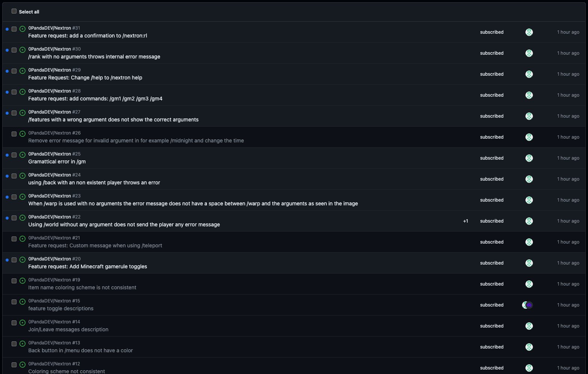Tick the Select all checkbox
This screenshot has height=374, width=588.
(14, 11)
